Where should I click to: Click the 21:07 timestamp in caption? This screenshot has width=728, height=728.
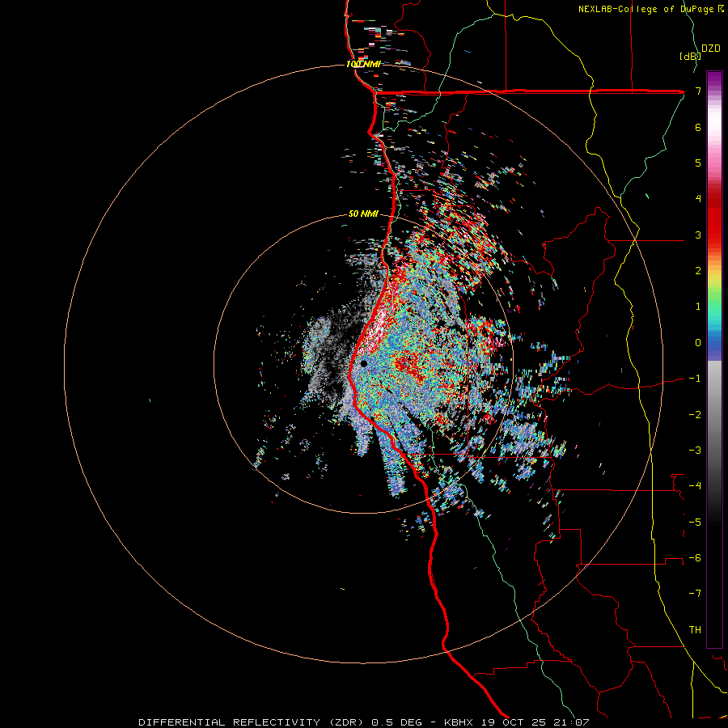click(x=570, y=722)
